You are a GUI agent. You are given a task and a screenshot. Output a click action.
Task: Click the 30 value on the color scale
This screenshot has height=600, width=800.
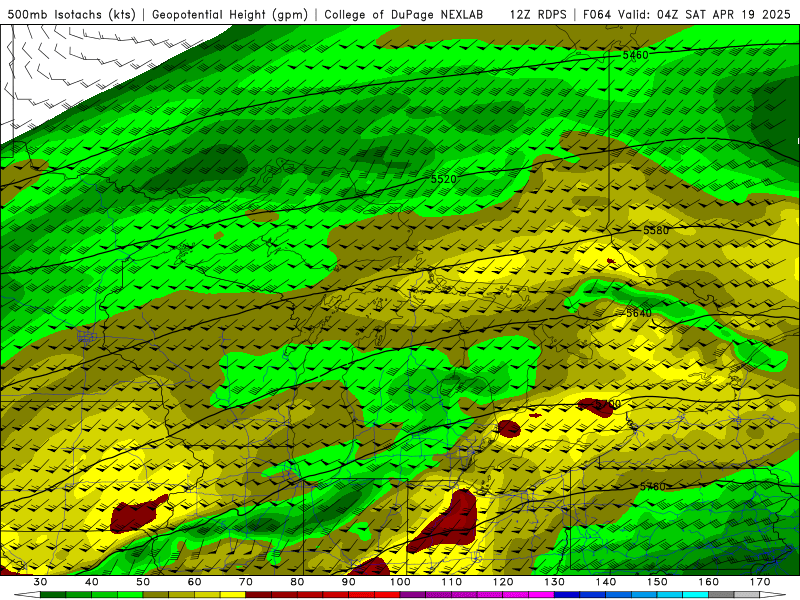coord(40,582)
